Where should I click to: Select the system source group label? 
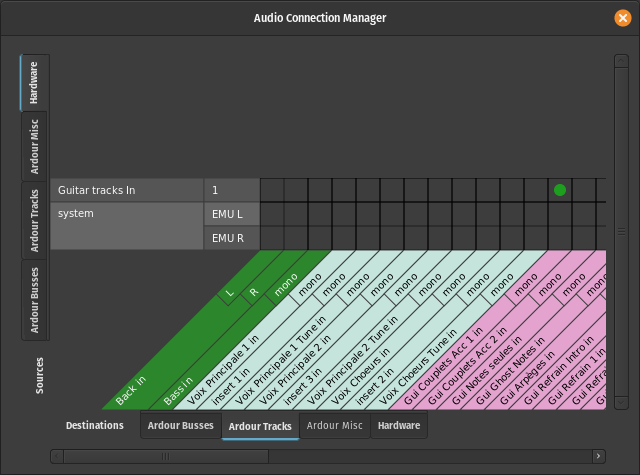(127, 226)
